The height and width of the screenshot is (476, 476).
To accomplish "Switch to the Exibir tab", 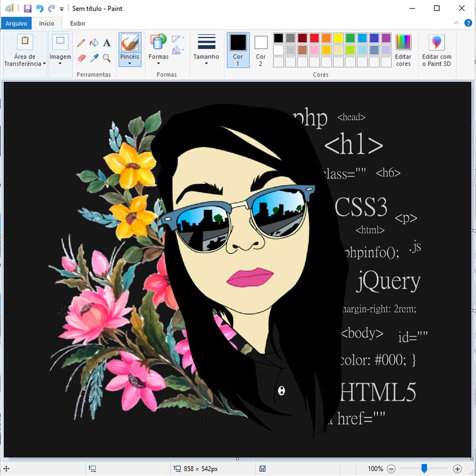I will coord(78,23).
